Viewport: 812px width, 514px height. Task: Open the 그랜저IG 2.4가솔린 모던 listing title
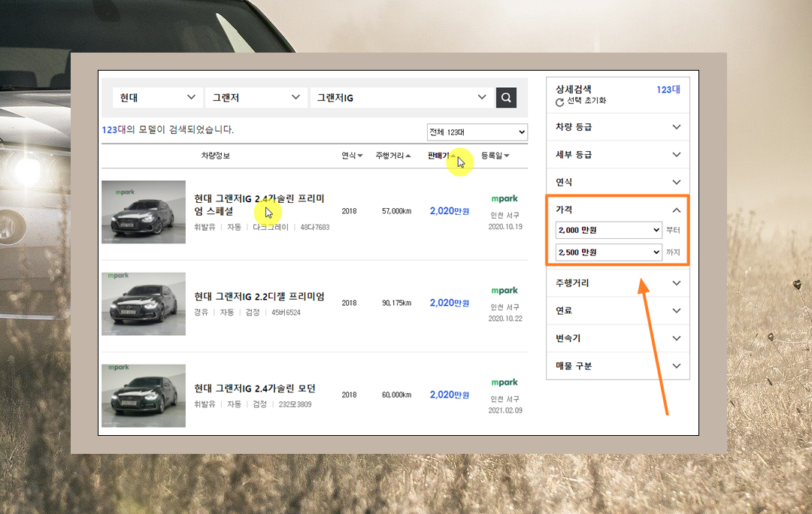[x=255, y=389]
